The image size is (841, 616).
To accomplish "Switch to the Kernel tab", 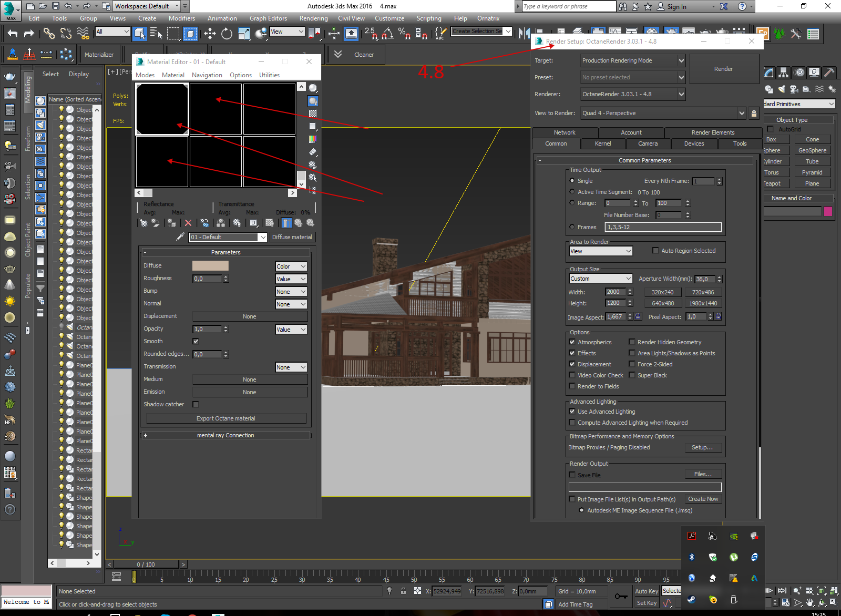I will tap(602, 143).
